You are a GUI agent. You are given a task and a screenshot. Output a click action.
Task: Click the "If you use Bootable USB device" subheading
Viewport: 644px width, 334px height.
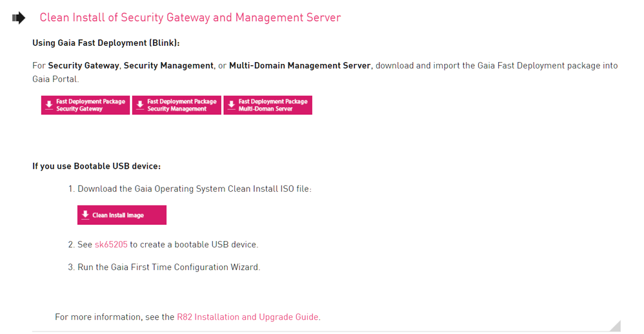pos(96,166)
